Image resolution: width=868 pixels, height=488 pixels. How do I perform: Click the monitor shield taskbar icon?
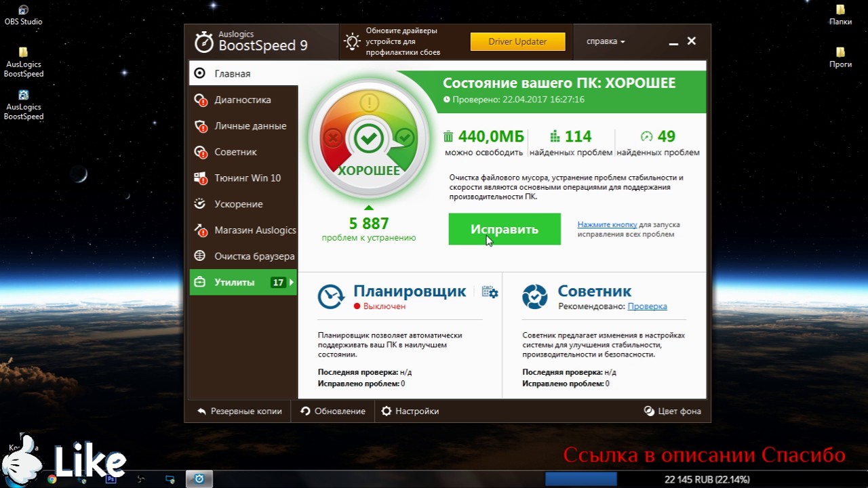click(170, 479)
